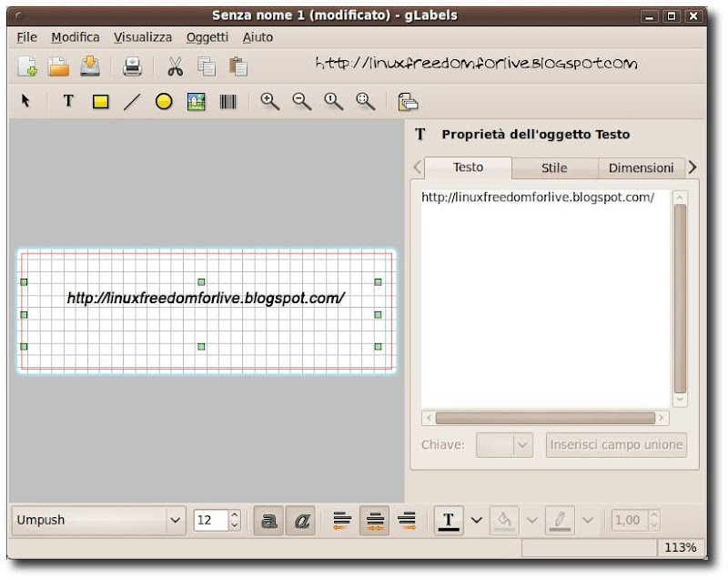
Task: Select the Box rectangle tool
Action: coord(100,102)
